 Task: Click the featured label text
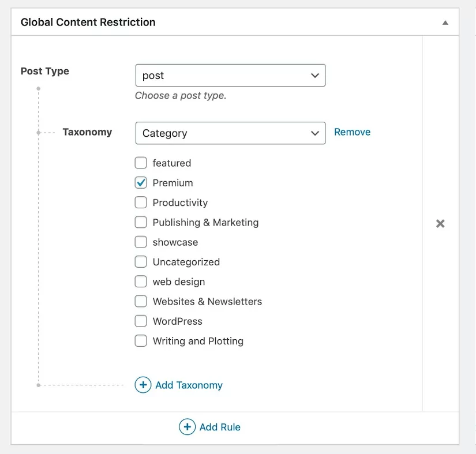[x=172, y=163]
